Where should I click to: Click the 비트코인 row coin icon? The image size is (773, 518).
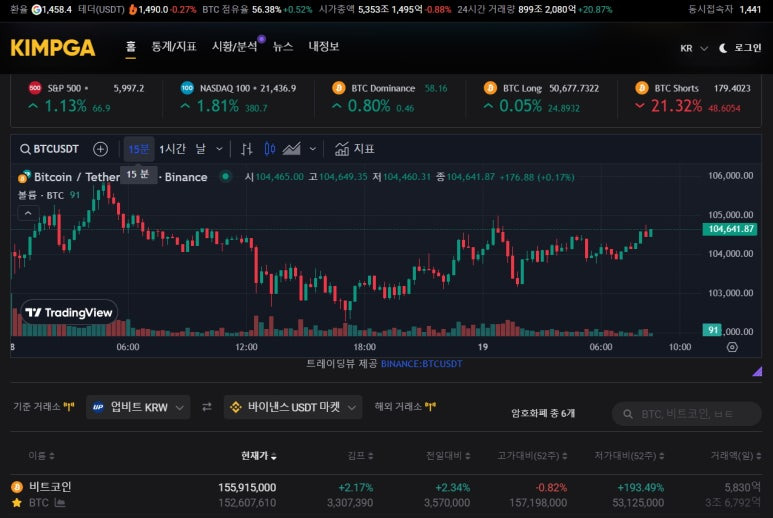click(x=17, y=487)
